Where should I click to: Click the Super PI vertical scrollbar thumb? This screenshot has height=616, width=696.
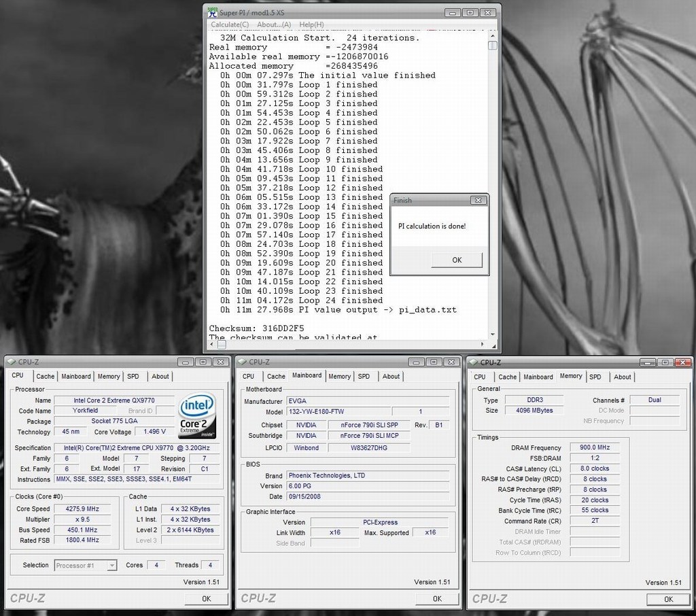[x=492, y=46]
